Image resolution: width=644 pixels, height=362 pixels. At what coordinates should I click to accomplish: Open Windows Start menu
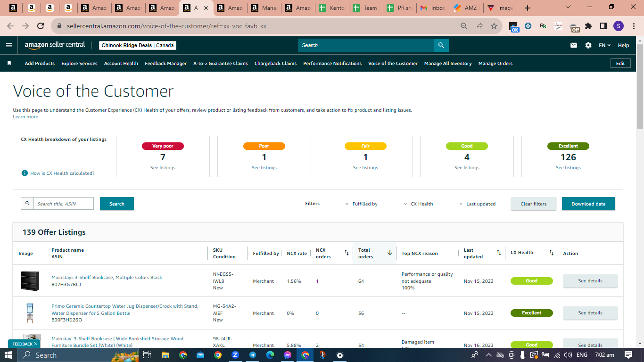pos(8,355)
